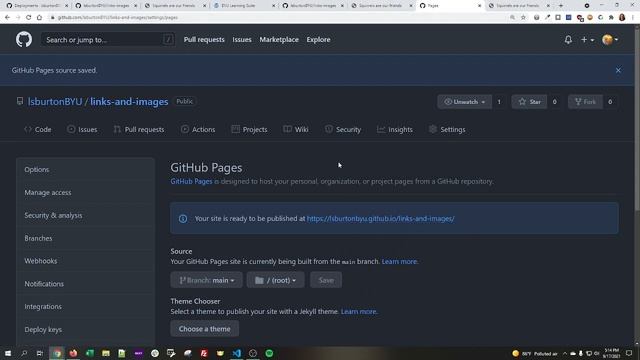
Task: Bookmark this page with the star icon
Action: (x=523, y=18)
